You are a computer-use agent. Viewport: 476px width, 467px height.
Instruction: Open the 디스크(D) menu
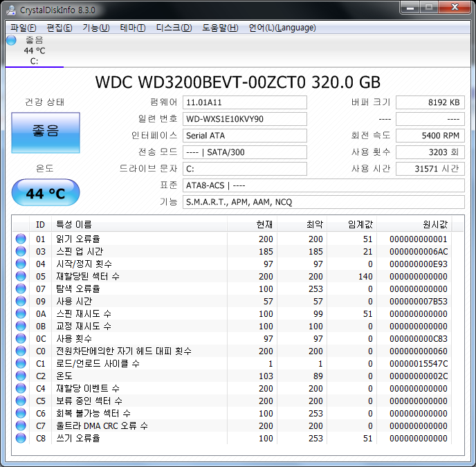[174, 28]
